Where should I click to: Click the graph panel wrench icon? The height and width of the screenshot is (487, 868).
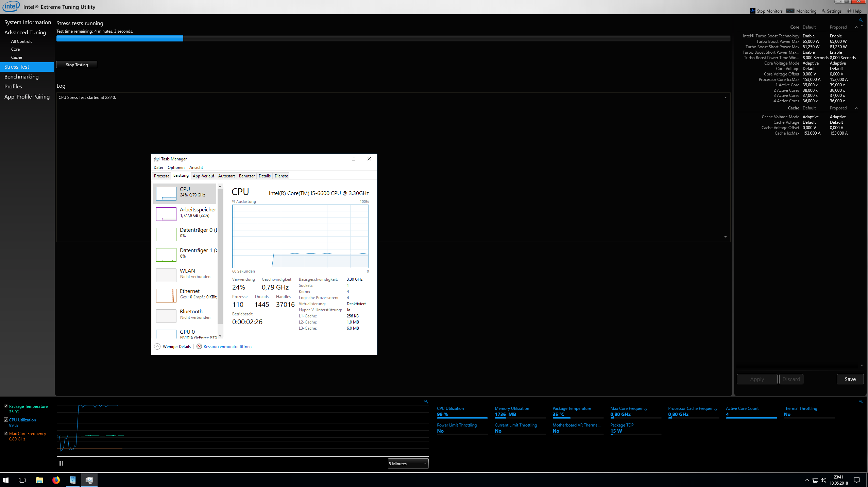point(426,401)
